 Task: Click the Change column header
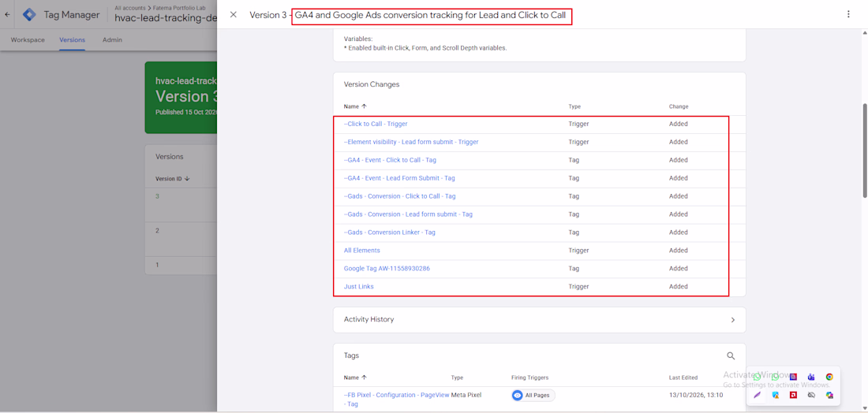tap(678, 106)
